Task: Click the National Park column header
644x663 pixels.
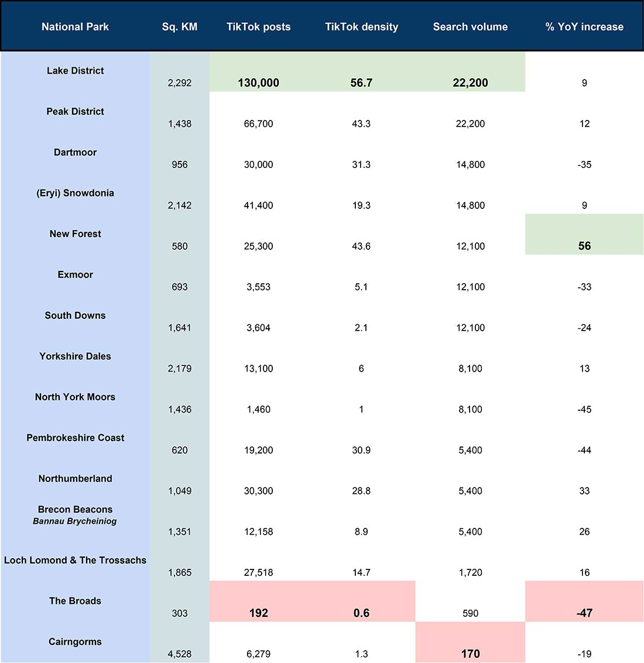Action: 75,27
